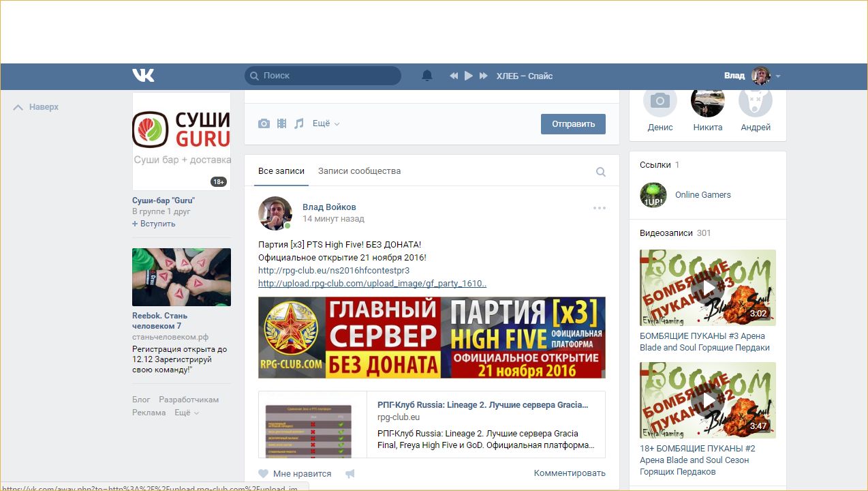Like the post with heart icon
This screenshot has width=868, height=491.
click(264, 473)
